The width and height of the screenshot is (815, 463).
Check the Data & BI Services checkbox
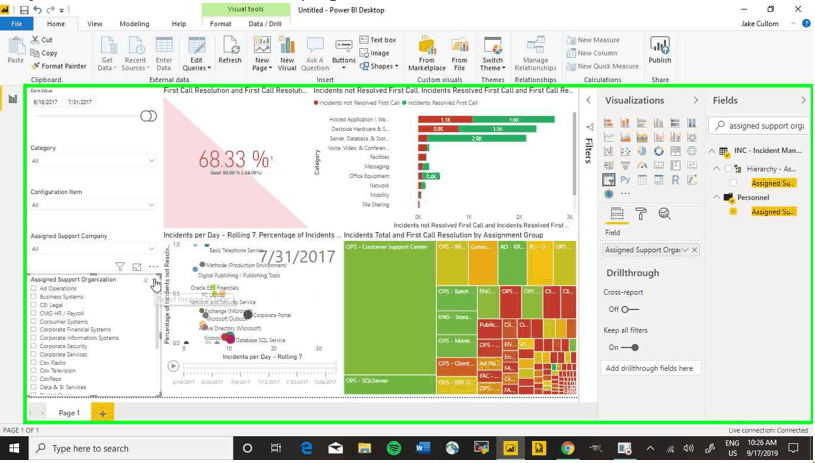[x=34, y=387]
